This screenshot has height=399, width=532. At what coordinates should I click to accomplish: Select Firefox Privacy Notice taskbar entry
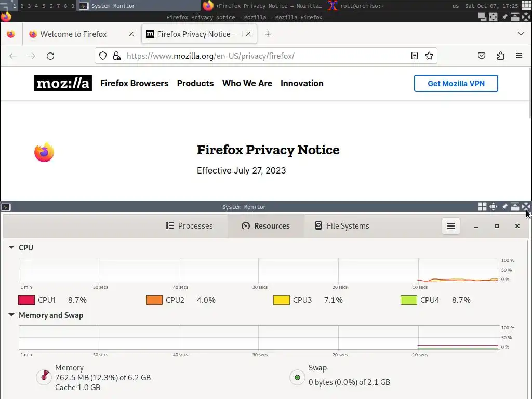263,6
